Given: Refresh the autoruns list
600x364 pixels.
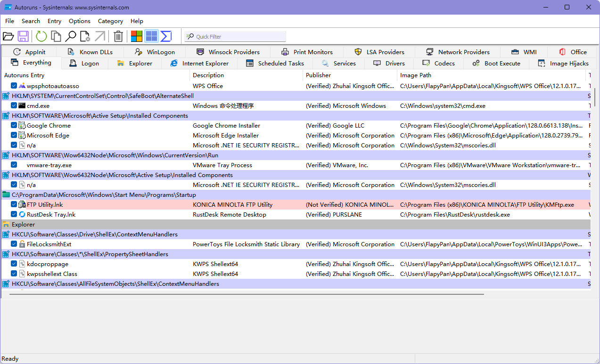Looking at the screenshot, I should (x=41, y=36).
